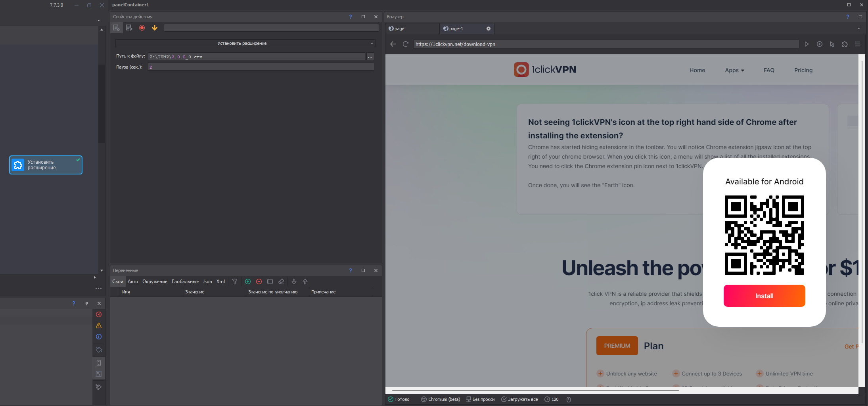Browse for extension file with ellipsis button
Image resolution: width=868 pixels, height=406 pixels.
pyautogui.click(x=370, y=57)
